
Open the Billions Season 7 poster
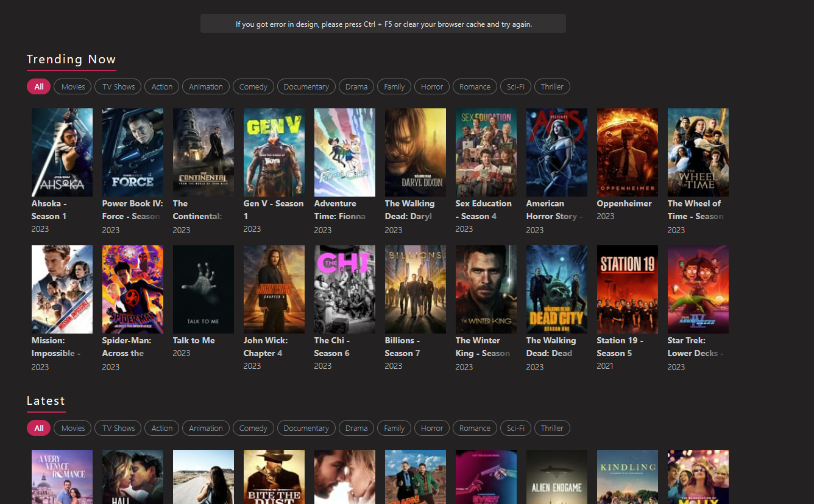[x=416, y=289]
